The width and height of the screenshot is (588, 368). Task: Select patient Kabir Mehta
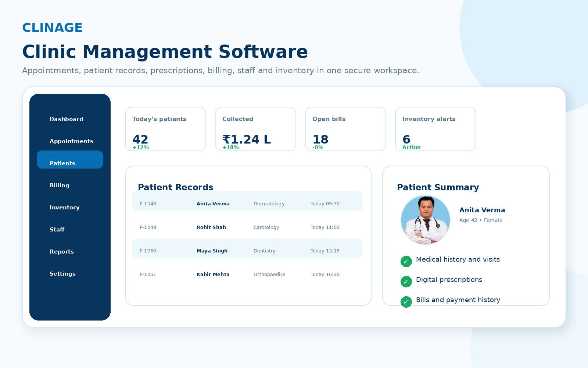tap(213, 275)
